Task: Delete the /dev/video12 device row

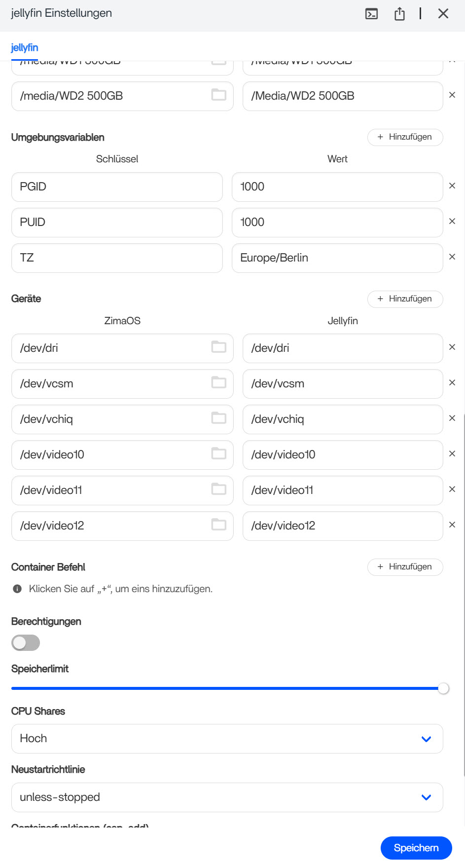Action: click(x=452, y=525)
